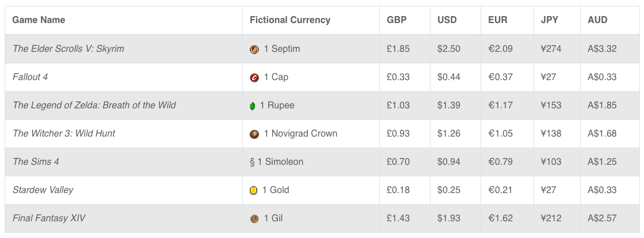The height and width of the screenshot is (238, 644).
Task: Click the Septim coin icon
Action: 254,50
